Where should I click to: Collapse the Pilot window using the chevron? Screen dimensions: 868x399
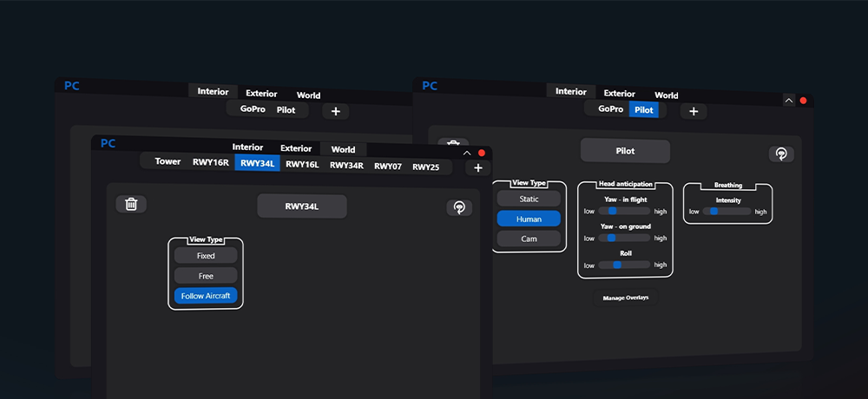pos(788,101)
